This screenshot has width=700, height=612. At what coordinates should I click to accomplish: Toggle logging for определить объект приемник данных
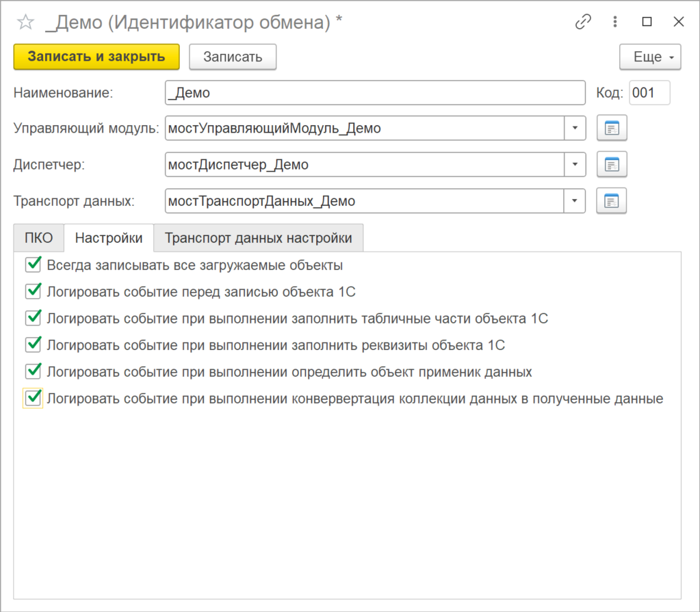pyautogui.click(x=34, y=371)
